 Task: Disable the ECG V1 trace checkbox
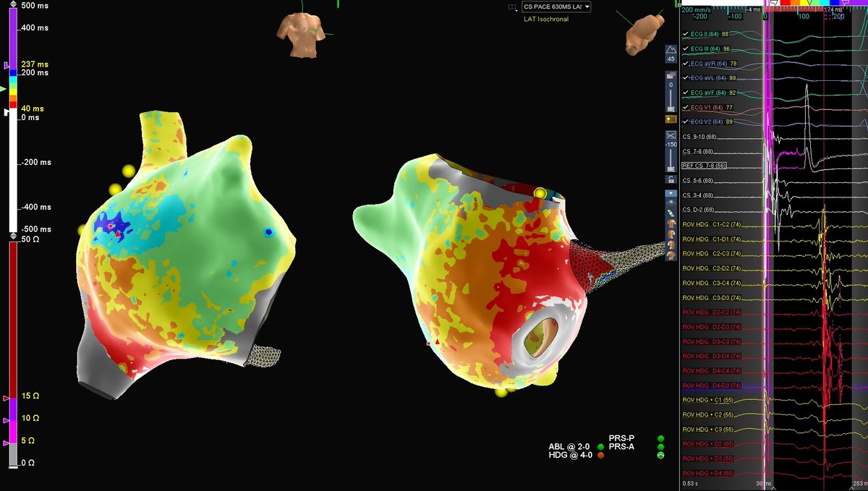tap(685, 107)
